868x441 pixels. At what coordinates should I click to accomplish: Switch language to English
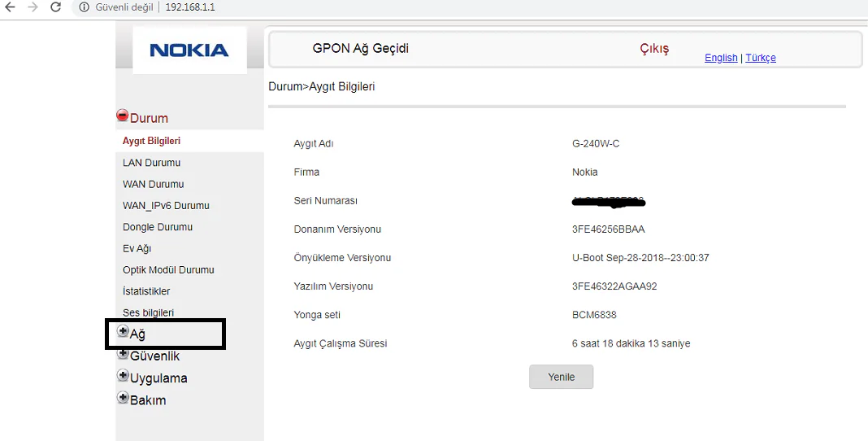(721, 58)
